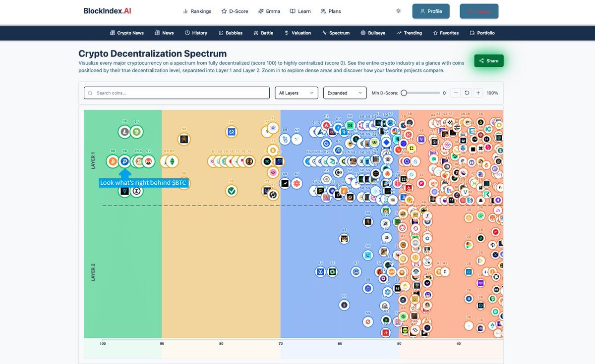Switch to the Trending tab

[x=409, y=33]
